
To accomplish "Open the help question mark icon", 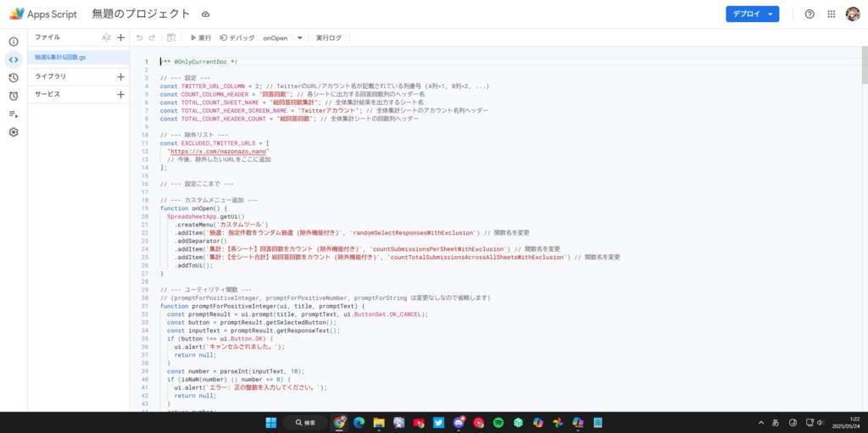I will pos(810,14).
